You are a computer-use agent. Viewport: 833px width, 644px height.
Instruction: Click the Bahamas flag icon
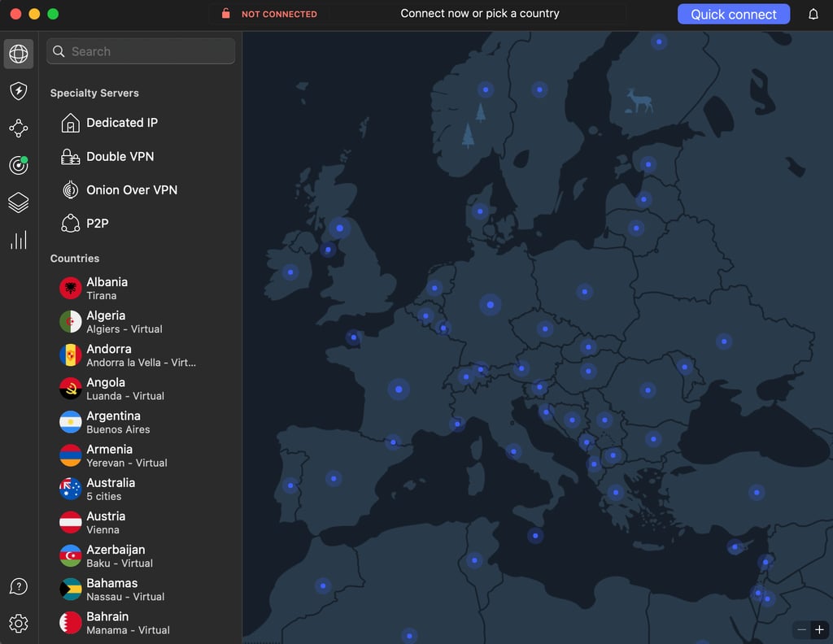(70, 590)
